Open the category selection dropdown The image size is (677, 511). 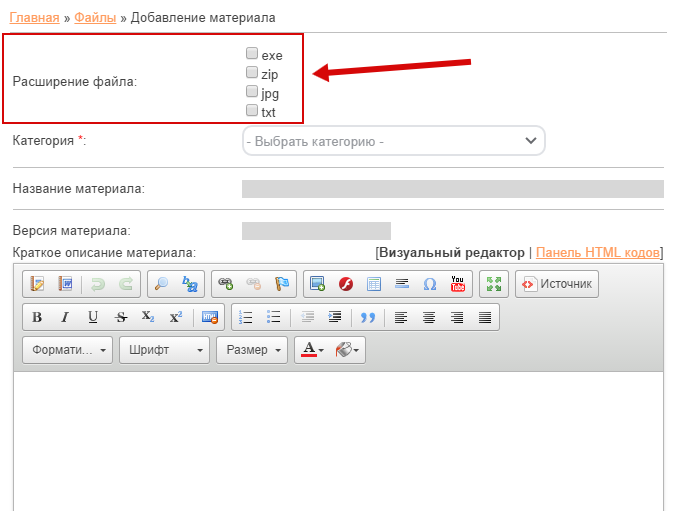point(394,142)
